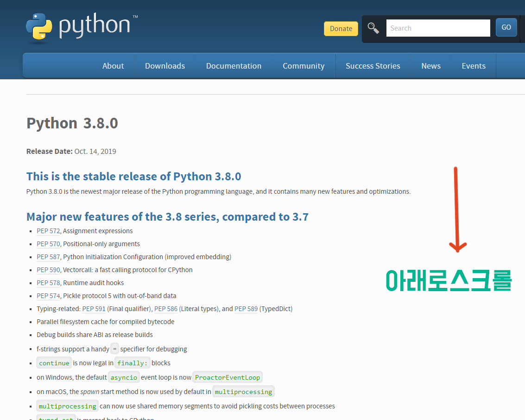Click 'Debug builds share ABI as release builds'
Image resolution: width=525 pixels, height=420 pixels.
[x=95, y=335]
